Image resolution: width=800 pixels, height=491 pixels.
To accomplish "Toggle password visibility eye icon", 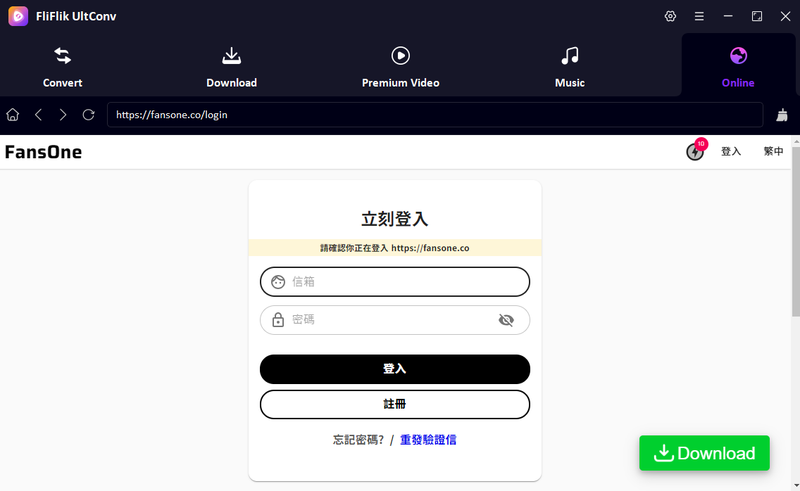I will 506,320.
